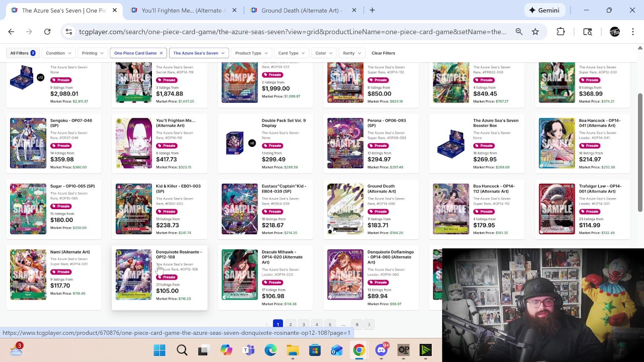Image resolution: width=644 pixels, height=362 pixels.
Task: Expand the Rarity filter dropdown
Action: pyautogui.click(x=352, y=53)
